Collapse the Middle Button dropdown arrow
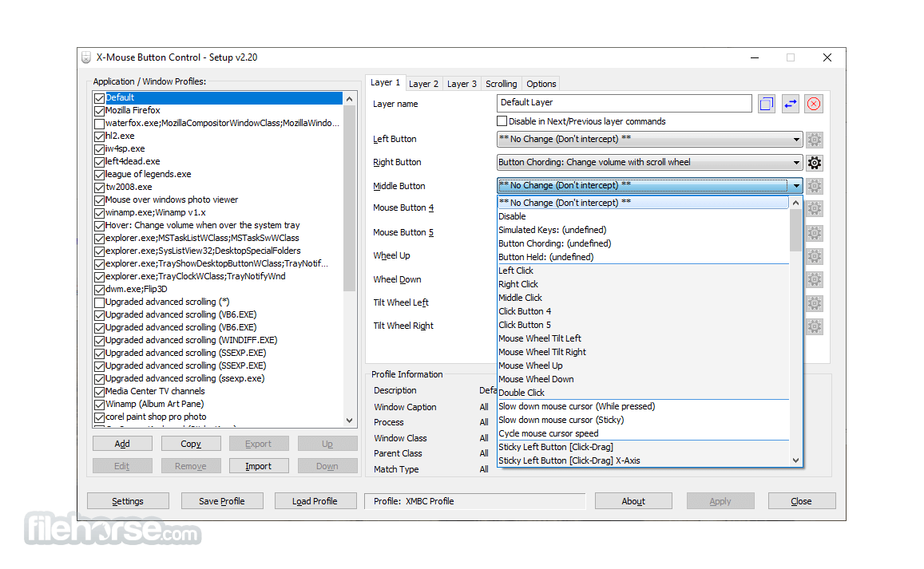This screenshot has width=924, height=569. (x=796, y=185)
